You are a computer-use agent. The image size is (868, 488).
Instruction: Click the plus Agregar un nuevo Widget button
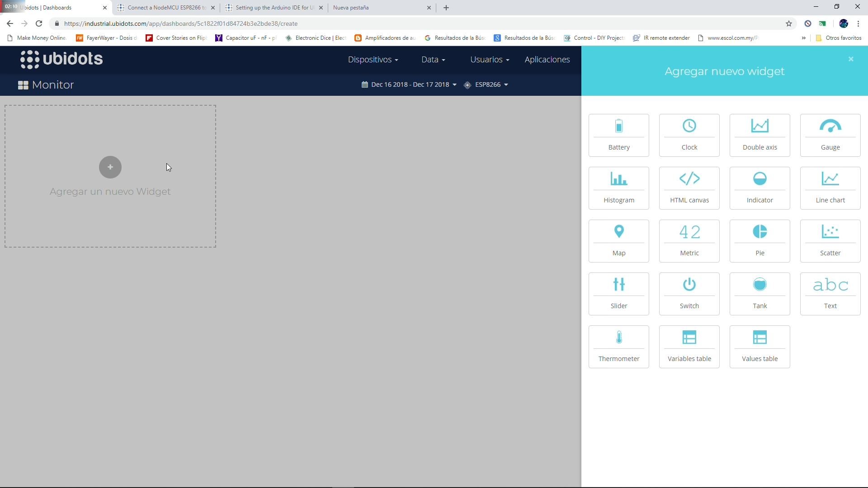point(110,167)
